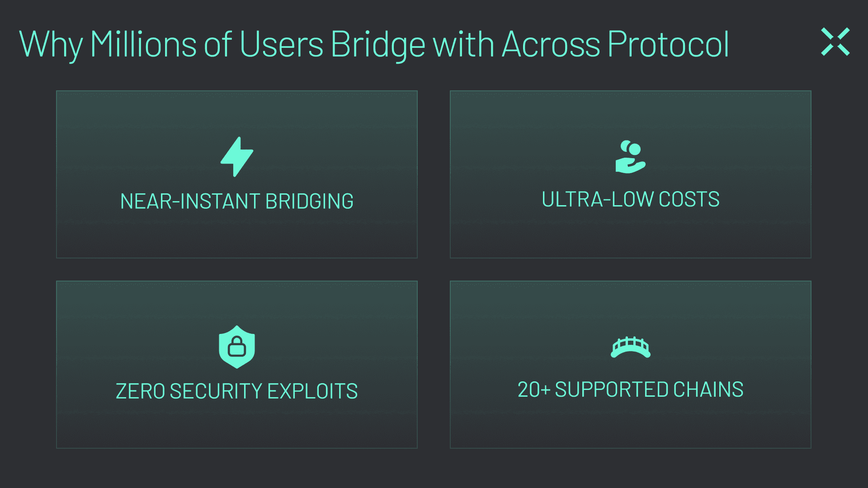
Task: Click the Across logo in the corner
Action: point(835,42)
